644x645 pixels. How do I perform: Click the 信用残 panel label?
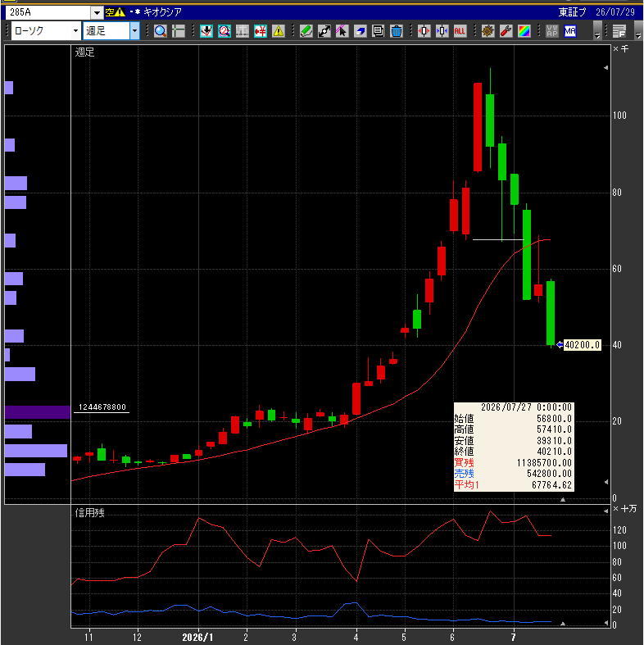(x=89, y=513)
